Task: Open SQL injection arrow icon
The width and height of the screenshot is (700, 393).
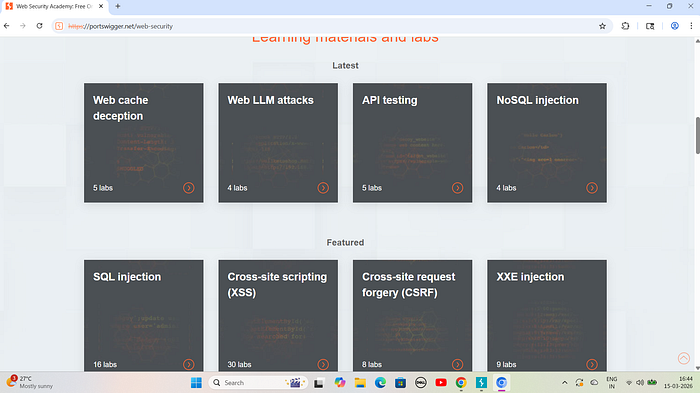Action: [188, 364]
